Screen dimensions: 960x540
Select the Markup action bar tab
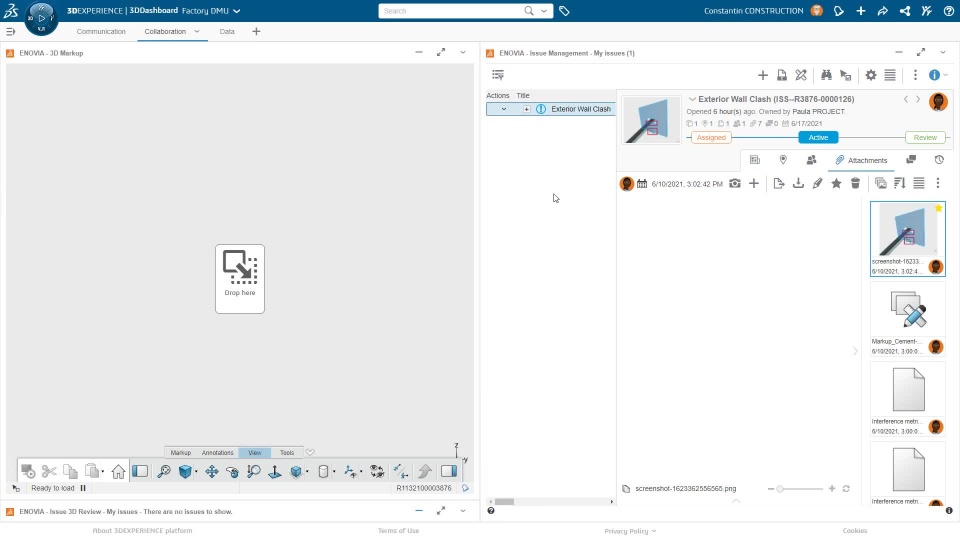point(181,452)
